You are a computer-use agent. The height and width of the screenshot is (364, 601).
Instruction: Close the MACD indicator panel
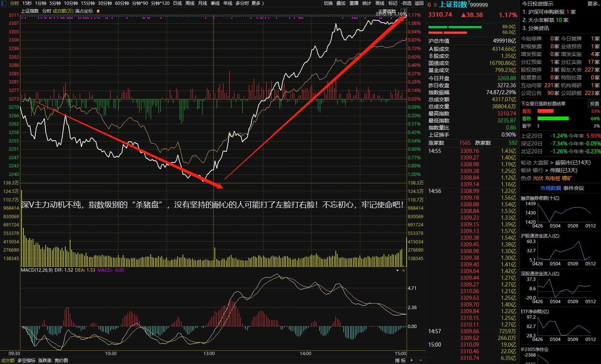[x=404, y=270]
